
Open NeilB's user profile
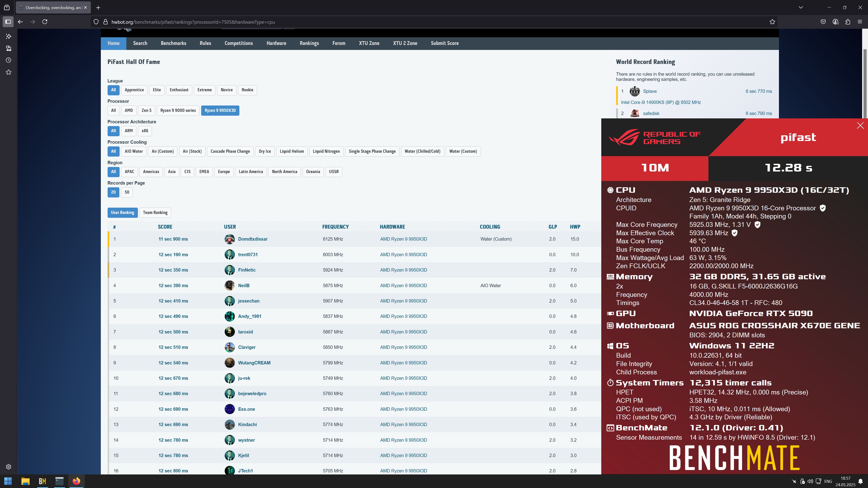pos(244,286)
